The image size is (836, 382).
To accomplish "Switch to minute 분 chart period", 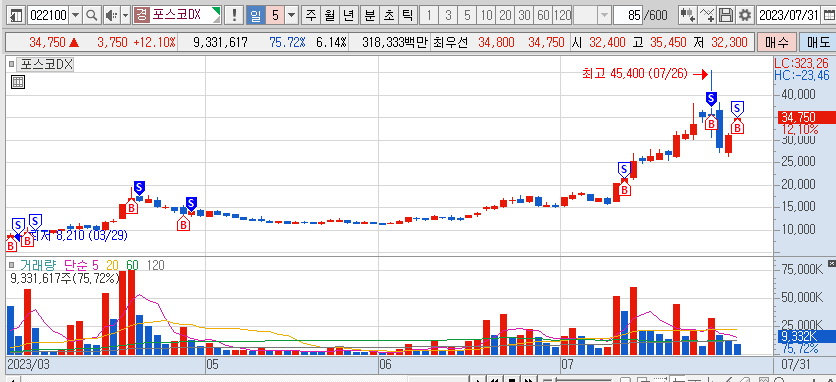I will (369, 15).
